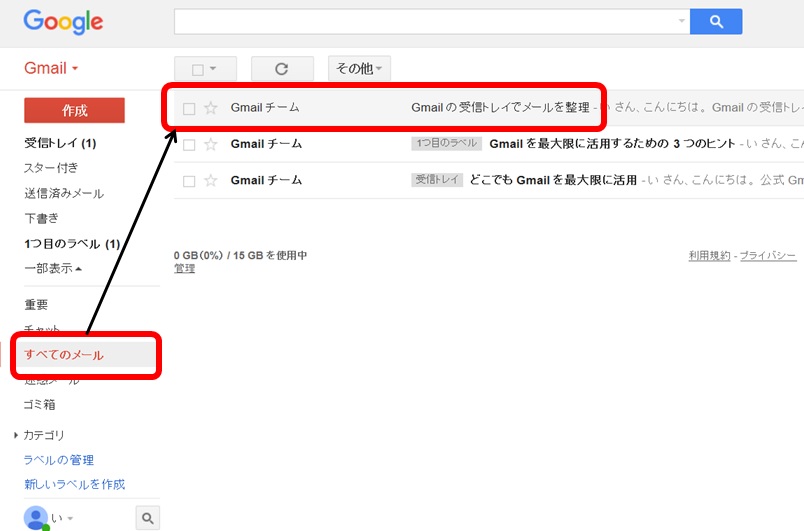Image resolution: width=804 pixels, height=531 pixels.
Task: Open 送信済みメール folder
Action: tap(64, 193)
